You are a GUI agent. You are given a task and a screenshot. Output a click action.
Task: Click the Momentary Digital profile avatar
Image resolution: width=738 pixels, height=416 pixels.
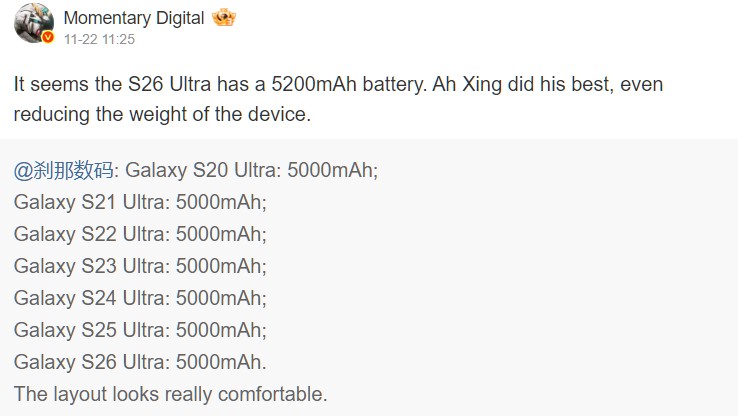(33, 26)
